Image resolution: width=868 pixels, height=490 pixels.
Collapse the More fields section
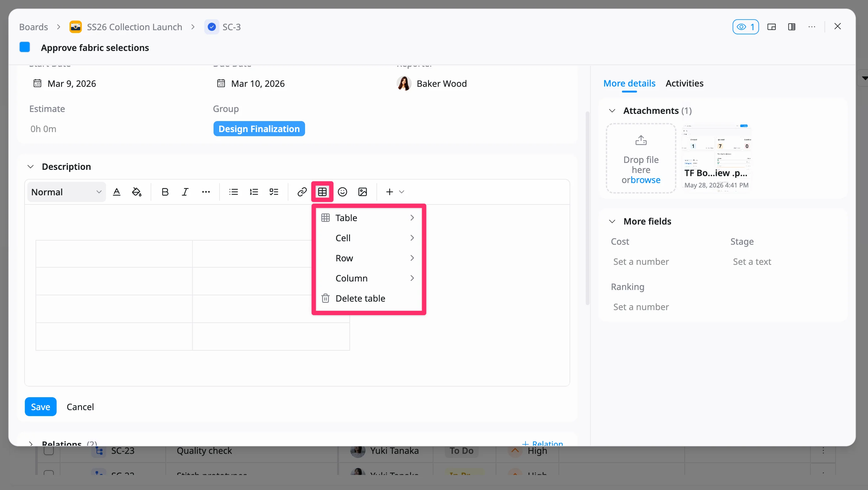tap(612, 221)
